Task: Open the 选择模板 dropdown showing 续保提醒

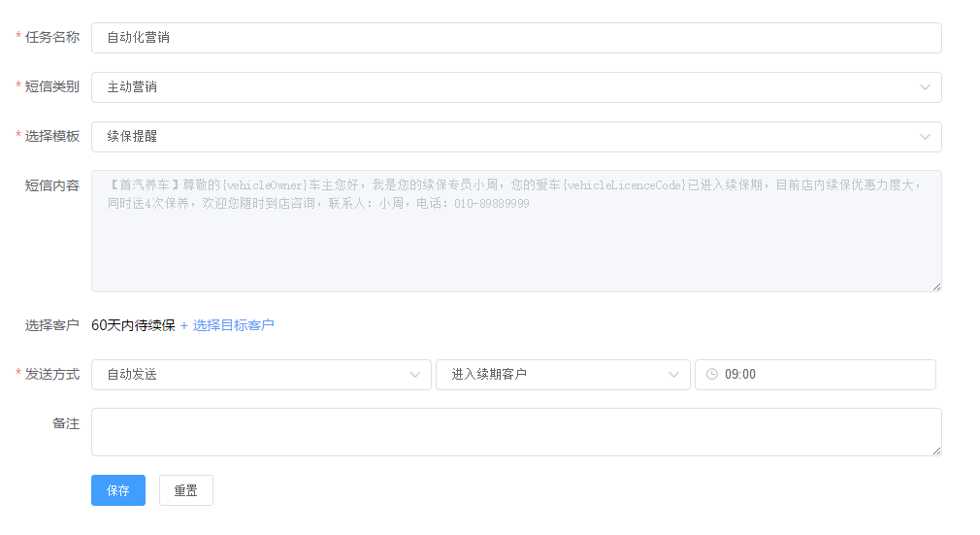Action: [x=516, y=137]
